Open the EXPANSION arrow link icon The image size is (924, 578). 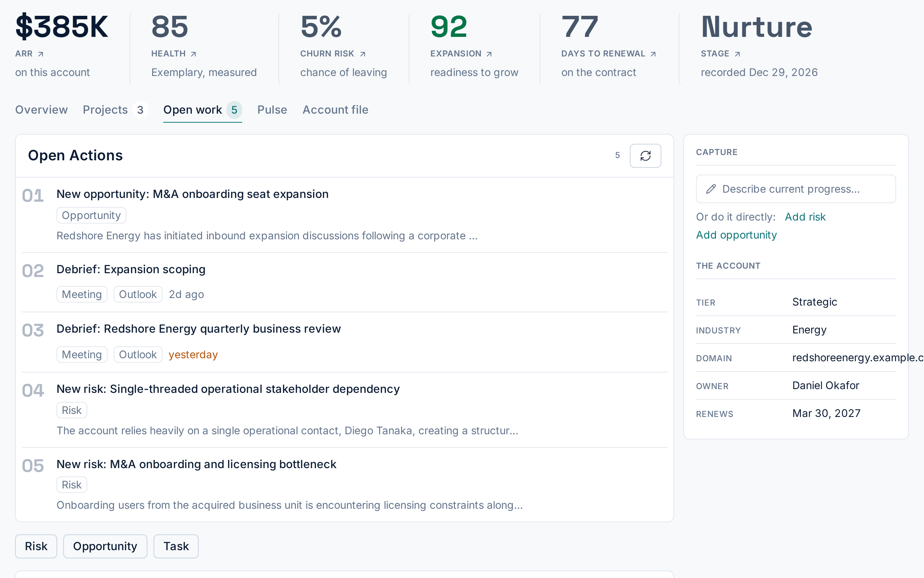point(489,54)
